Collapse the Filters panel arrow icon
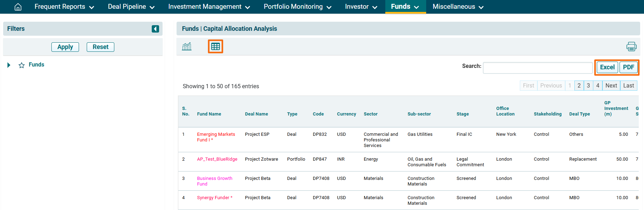Screen dimensions: 644x210 155,29
